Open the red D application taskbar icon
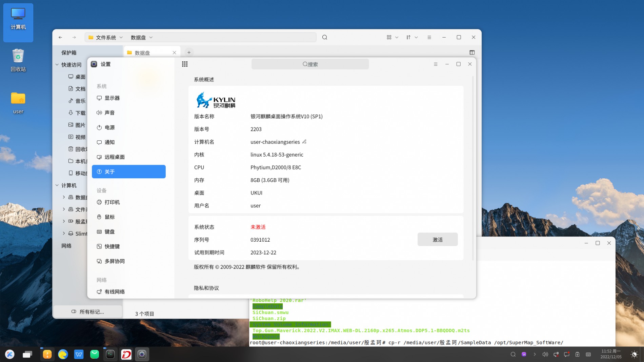 coord(126,354)
